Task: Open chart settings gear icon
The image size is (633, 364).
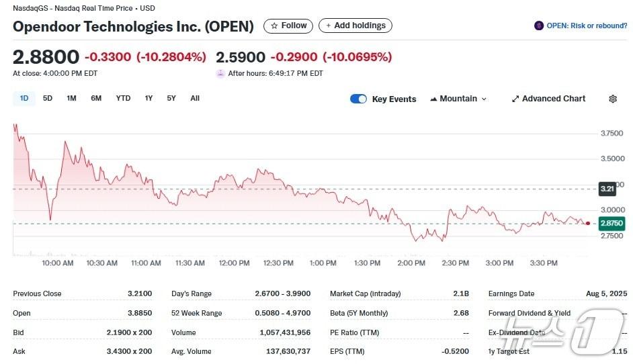Action: click(x=613, y=99)
